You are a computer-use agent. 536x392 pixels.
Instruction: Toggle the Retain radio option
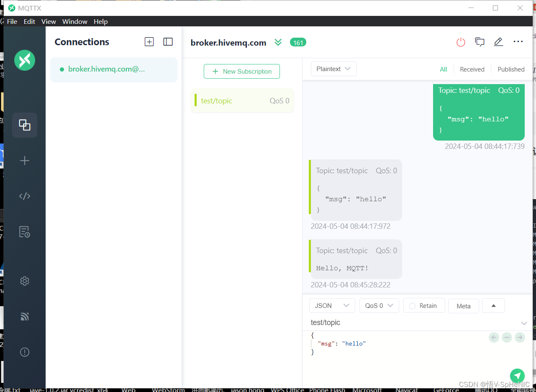click(x=424, y=306)
